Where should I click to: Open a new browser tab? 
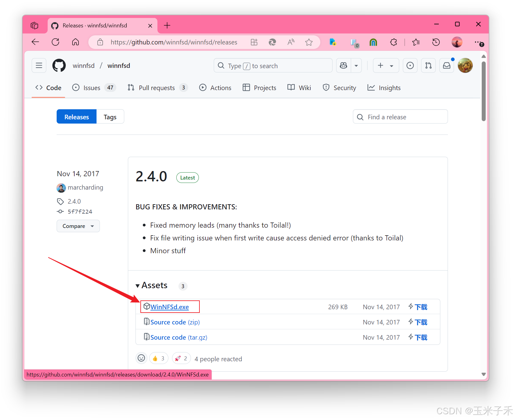pyautogui.click(x=167, y=26)
